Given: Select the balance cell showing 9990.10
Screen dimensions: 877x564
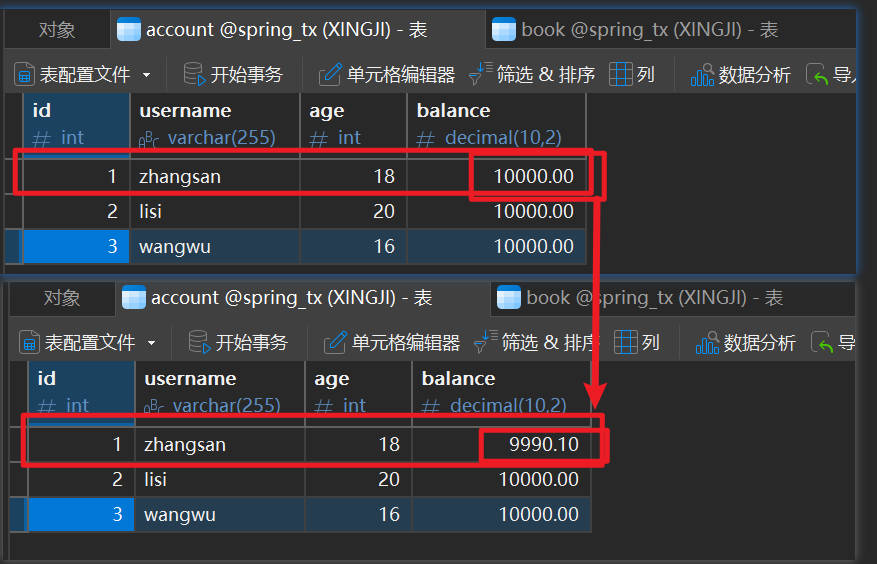Looking at the screenshot, I should click(x=543, y=445).
